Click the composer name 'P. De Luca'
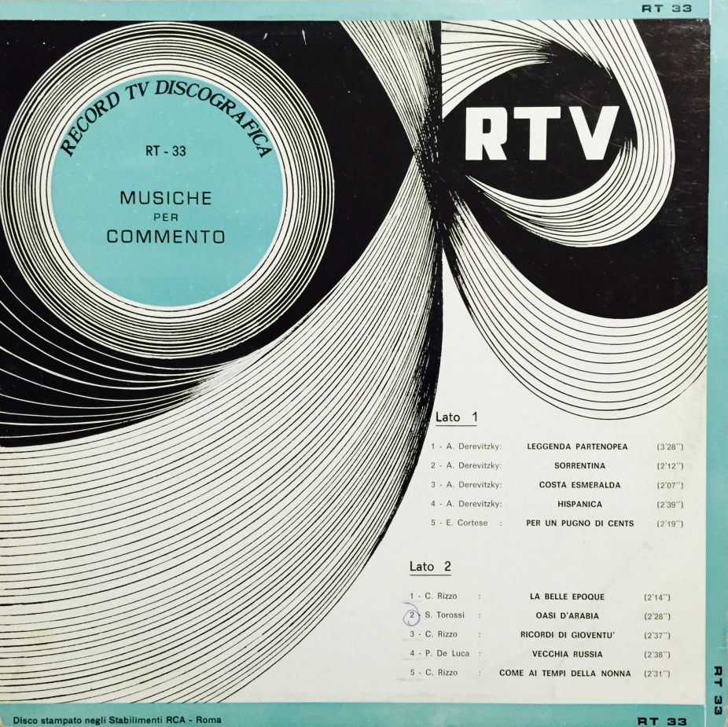The height and width of the screenshot is (727, 728). [x=447, y=653]
